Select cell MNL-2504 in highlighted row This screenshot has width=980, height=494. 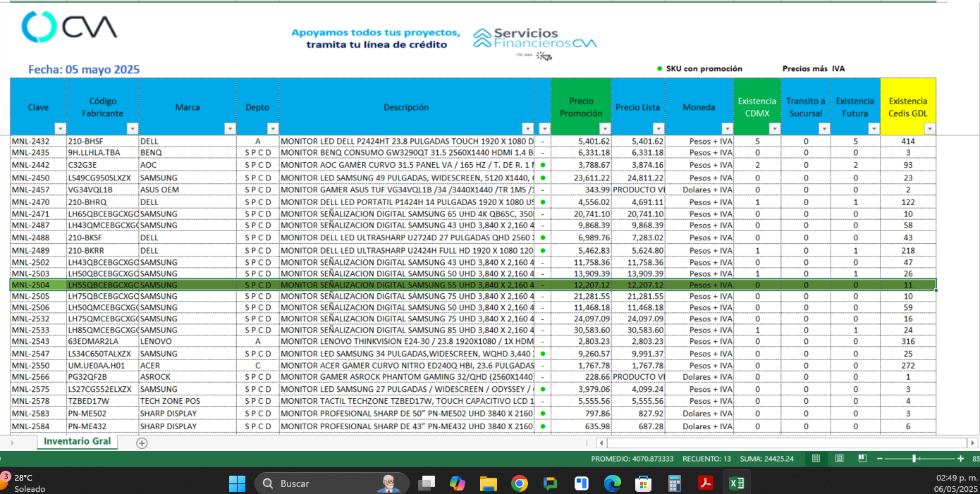(x=38, y=285)
